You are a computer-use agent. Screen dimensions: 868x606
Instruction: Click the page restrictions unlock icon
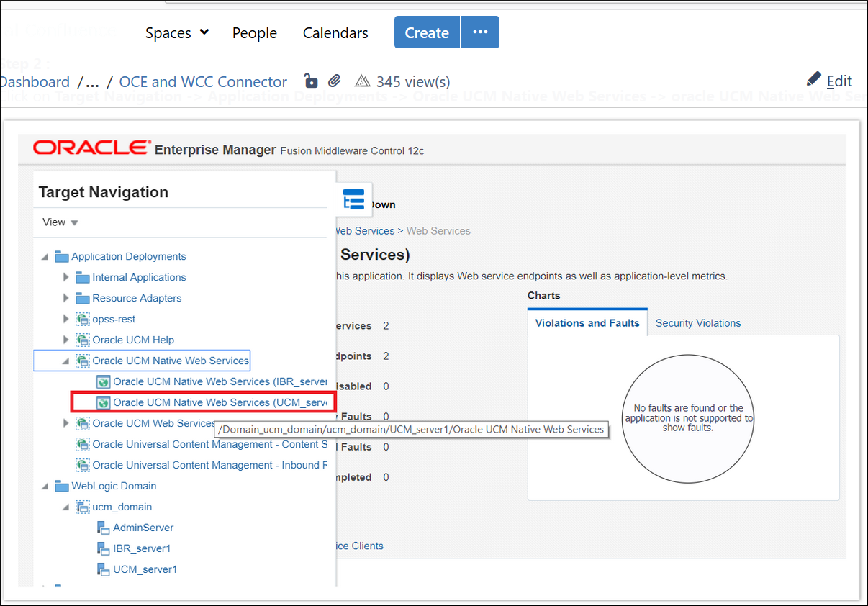click(x=310, y=81)
